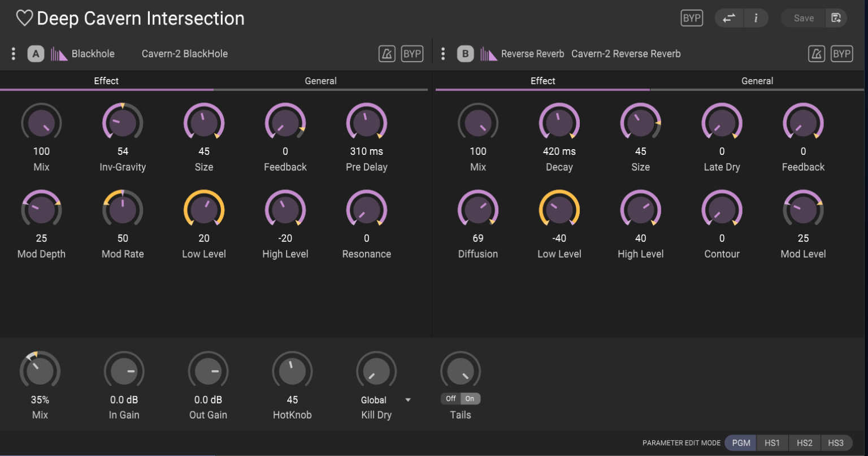Screen dimensions: 868x456
Task: Bypass effect B Reverse Reverb with BYP
Action: 842,54
